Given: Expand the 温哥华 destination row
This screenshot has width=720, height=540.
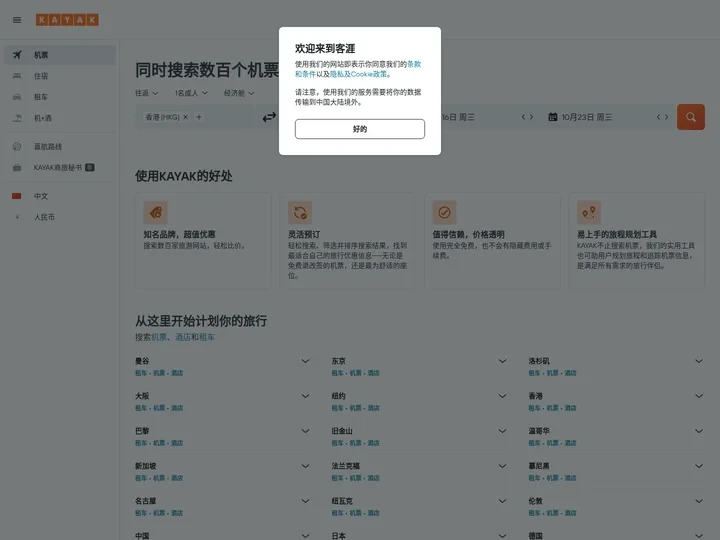Looking at the screenshot, I should [x=699, y=431].
